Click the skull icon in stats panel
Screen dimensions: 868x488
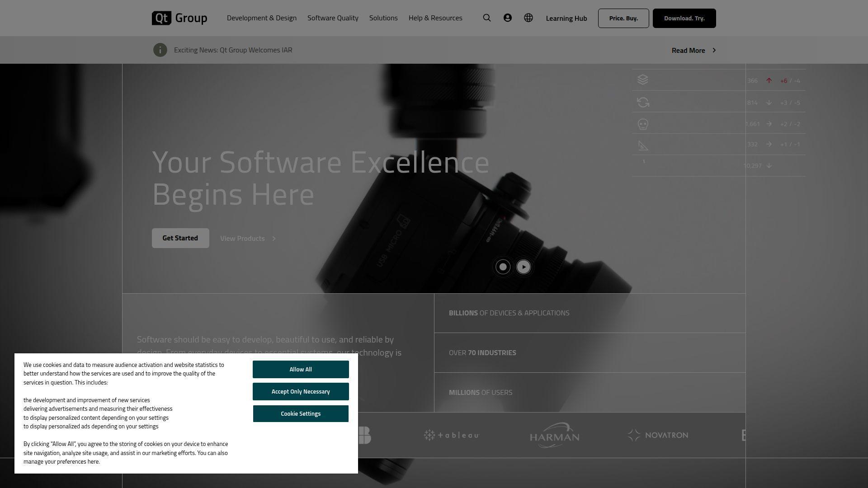pyautogui.click(x=642, y=124)
